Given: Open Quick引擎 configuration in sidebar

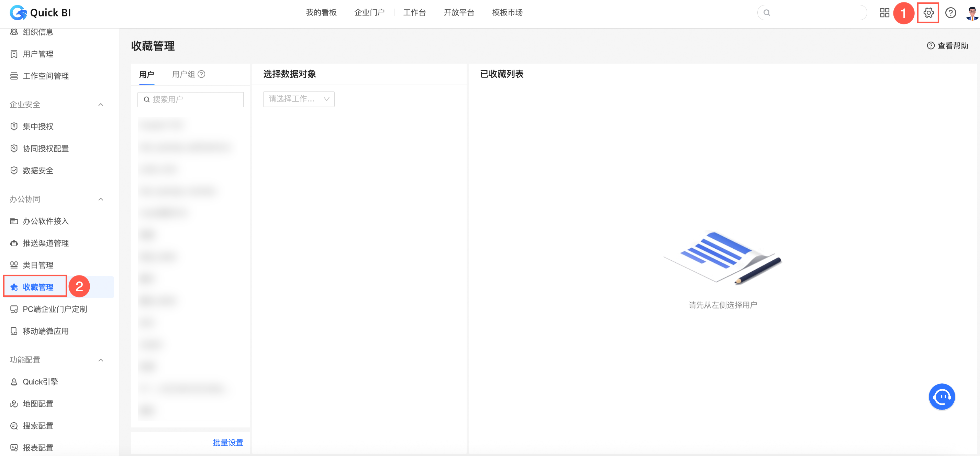Looking at the screenshot, I should (x=40, y=381).
